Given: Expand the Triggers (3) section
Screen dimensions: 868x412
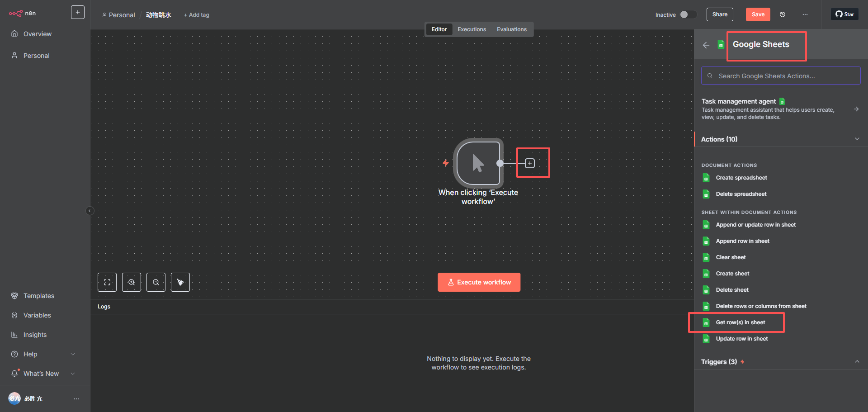Looking at the screenshot, I should click(x=781, y=362).
